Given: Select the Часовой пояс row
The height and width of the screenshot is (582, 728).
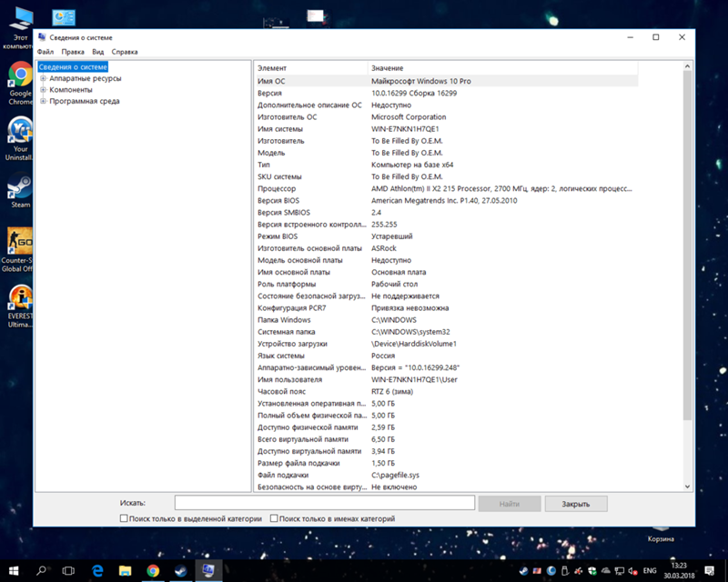Looking at the screenshot, I should pos(446,392).
